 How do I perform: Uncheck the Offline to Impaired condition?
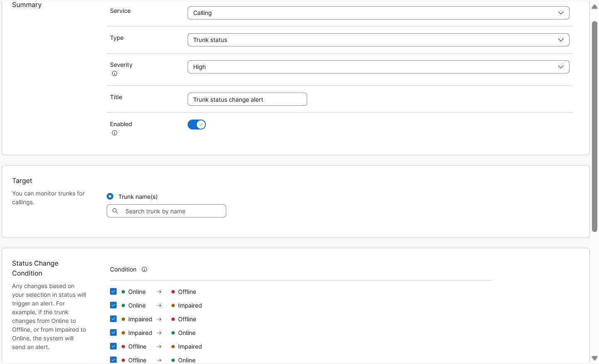[x=113, y=347]
